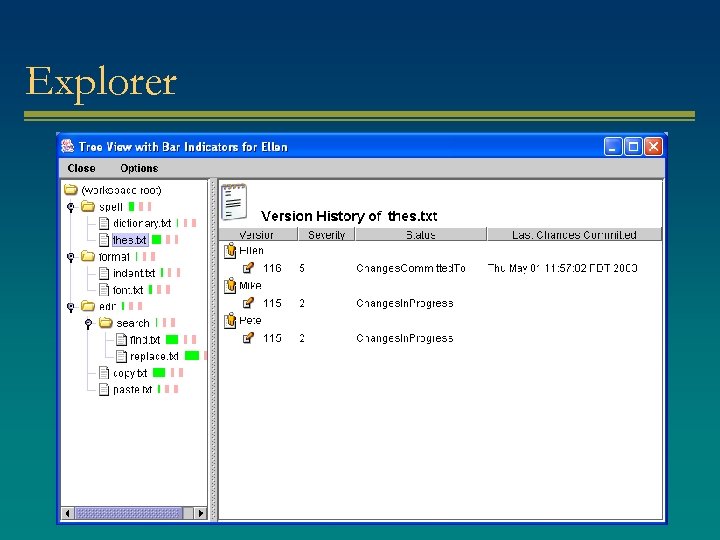Click the green bar beside thes.txt
Image resolution: width=720 pixels, height=540 pixels.
157,240
